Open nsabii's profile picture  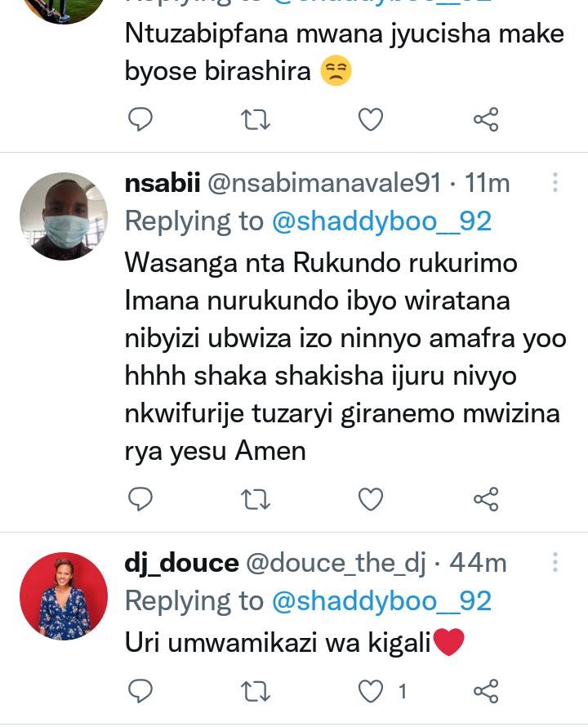coord(64,216)
